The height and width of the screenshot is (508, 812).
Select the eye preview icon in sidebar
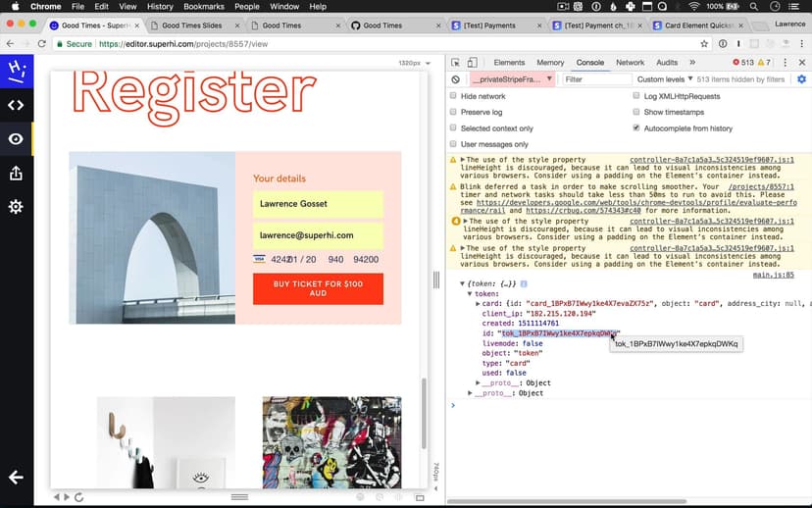pos(16,139)
